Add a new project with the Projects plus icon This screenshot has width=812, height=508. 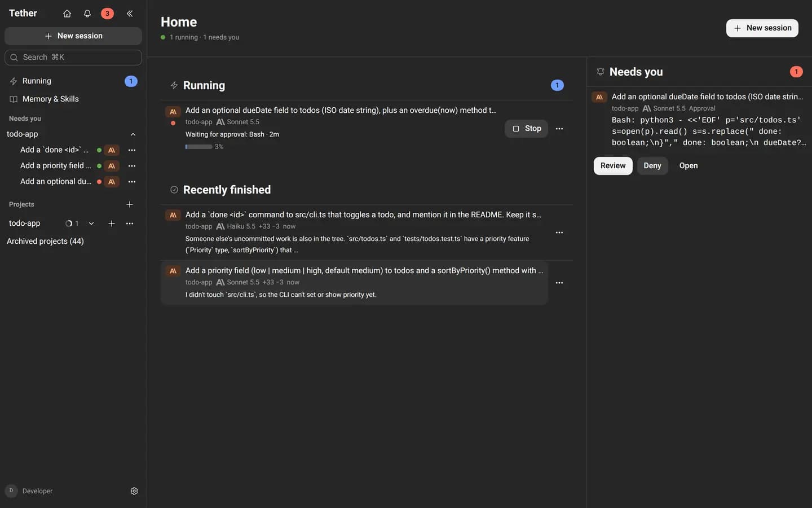(130, 204)
